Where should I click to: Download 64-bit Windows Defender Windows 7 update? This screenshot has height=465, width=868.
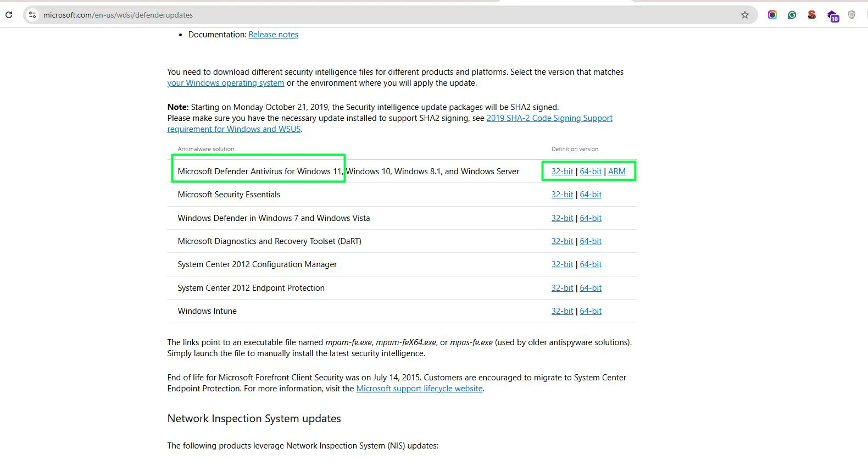click(591, 218)
